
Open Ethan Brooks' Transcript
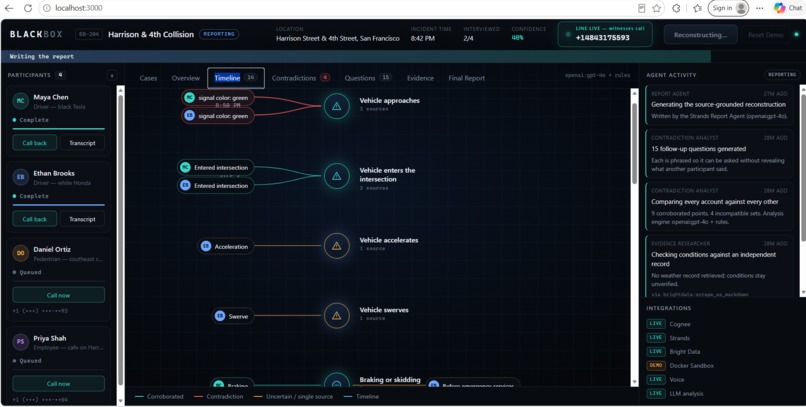click(x=82, y=219)
